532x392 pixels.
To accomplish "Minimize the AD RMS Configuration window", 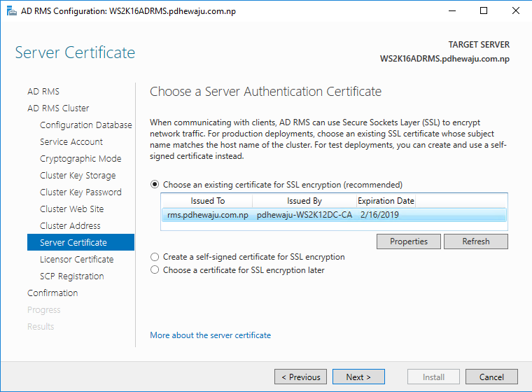I will [x=452, y=11].
